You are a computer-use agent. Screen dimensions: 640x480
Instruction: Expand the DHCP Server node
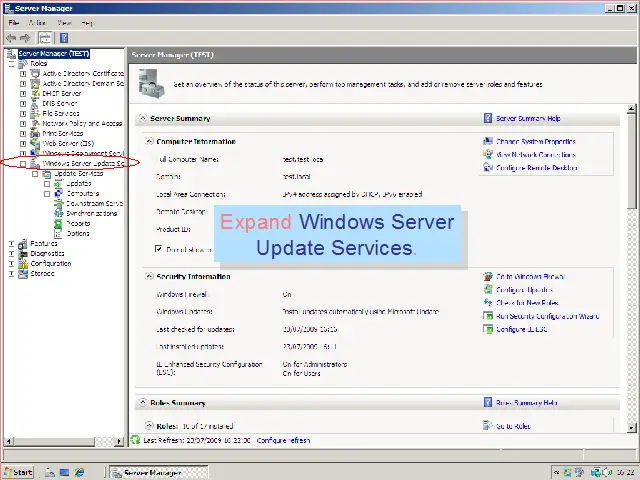(23, 93)
